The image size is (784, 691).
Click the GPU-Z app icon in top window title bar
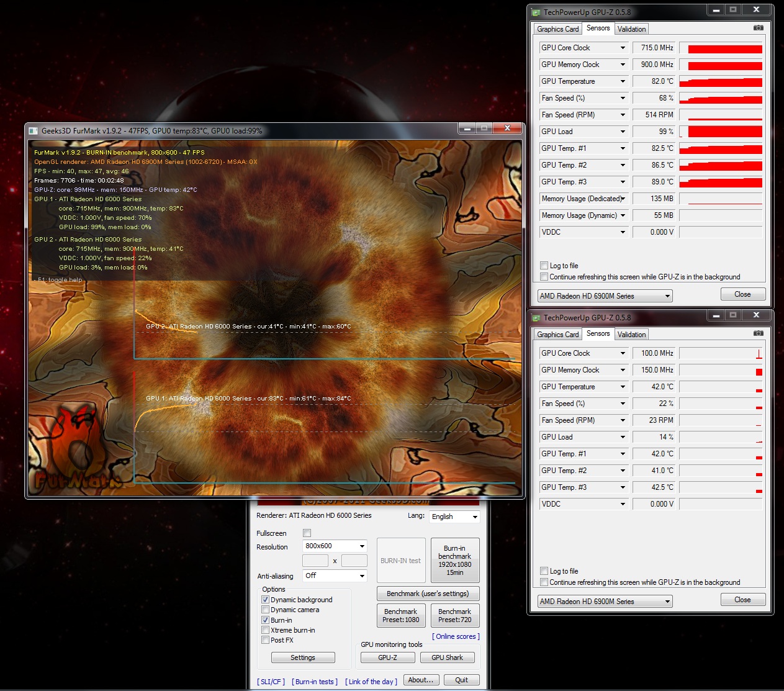(536, 12)
